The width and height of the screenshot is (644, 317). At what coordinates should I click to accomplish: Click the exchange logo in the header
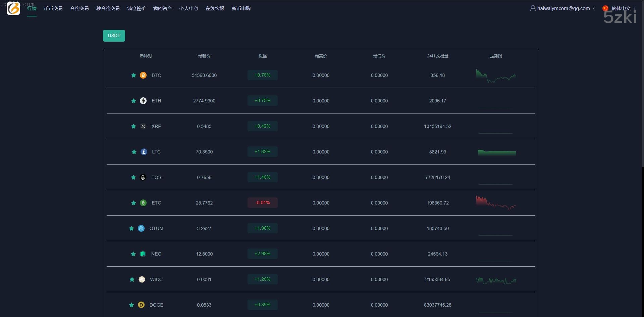click(x=13, y=8)
